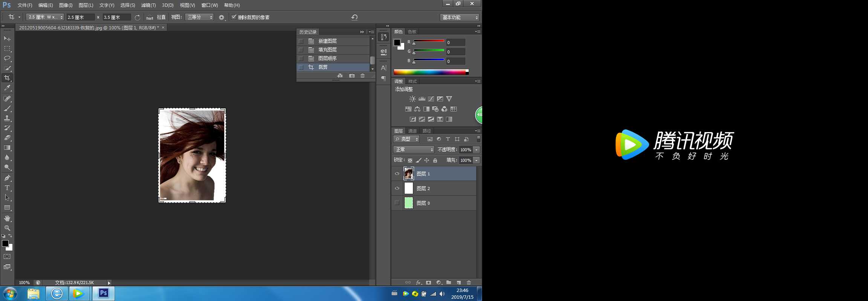
Task: Select the Eyedropper tool
Action: (7, 88)
